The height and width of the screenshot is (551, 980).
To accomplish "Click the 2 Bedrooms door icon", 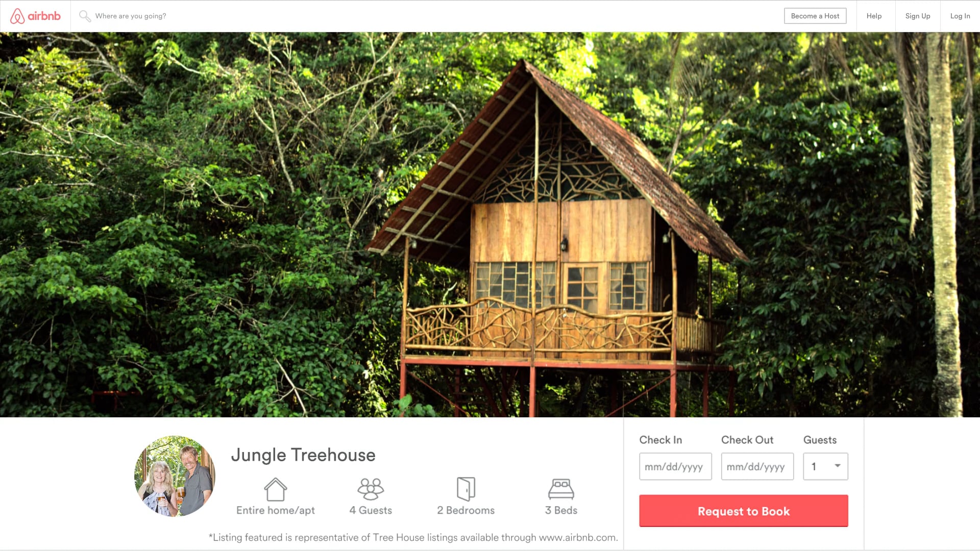I will pos(465,489).
